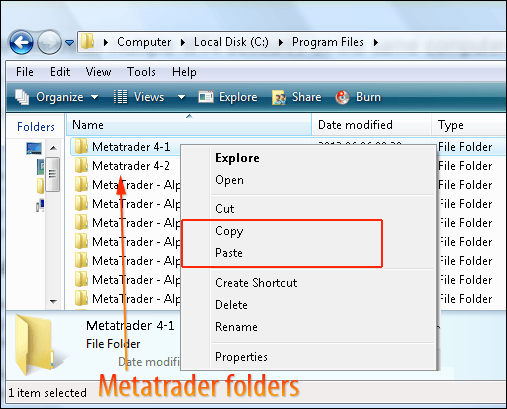Open the Edit menu

(x=60, y=72)
